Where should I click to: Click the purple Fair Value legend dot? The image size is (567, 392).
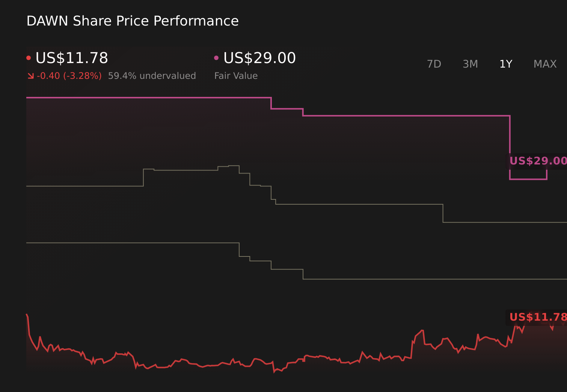point(216,57)
